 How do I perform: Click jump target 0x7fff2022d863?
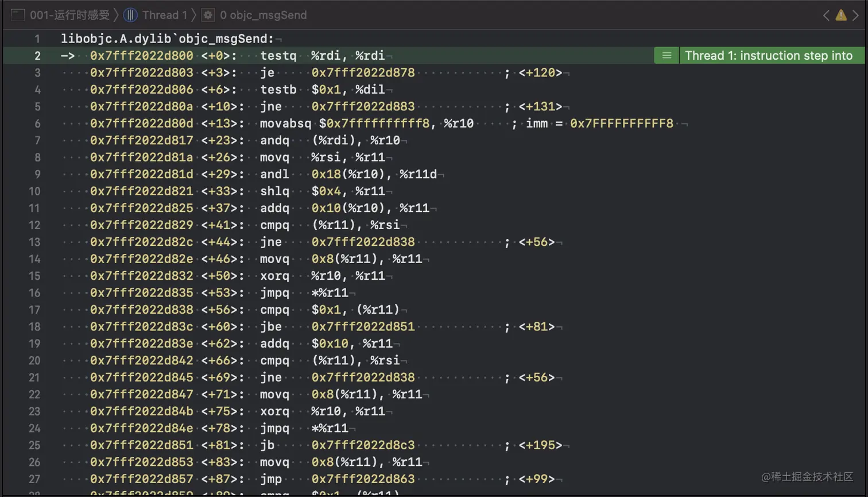click(363, 479)
